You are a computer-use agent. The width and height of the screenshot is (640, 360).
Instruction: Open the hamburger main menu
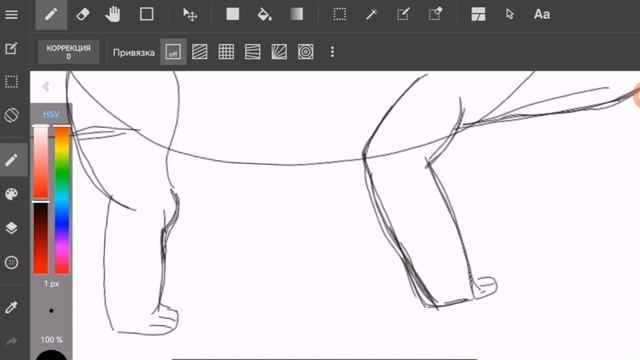[11, 15]
